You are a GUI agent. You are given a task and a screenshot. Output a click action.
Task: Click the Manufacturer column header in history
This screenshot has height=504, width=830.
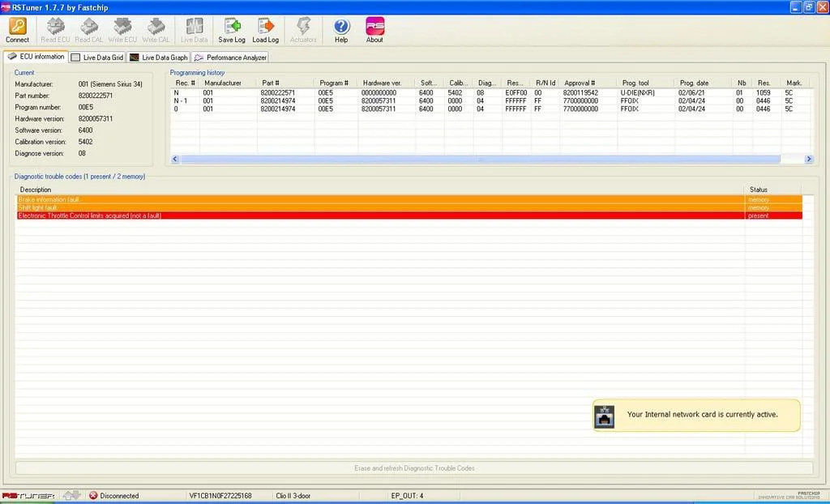click(x=228, y=83)
